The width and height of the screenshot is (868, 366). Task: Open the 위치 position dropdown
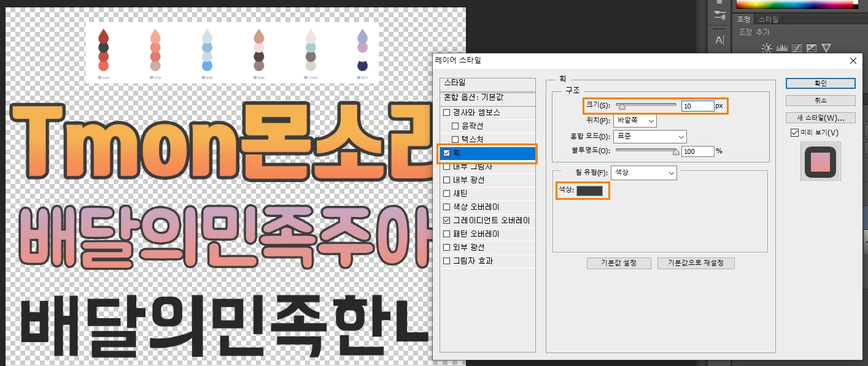(x=635, y=121)
